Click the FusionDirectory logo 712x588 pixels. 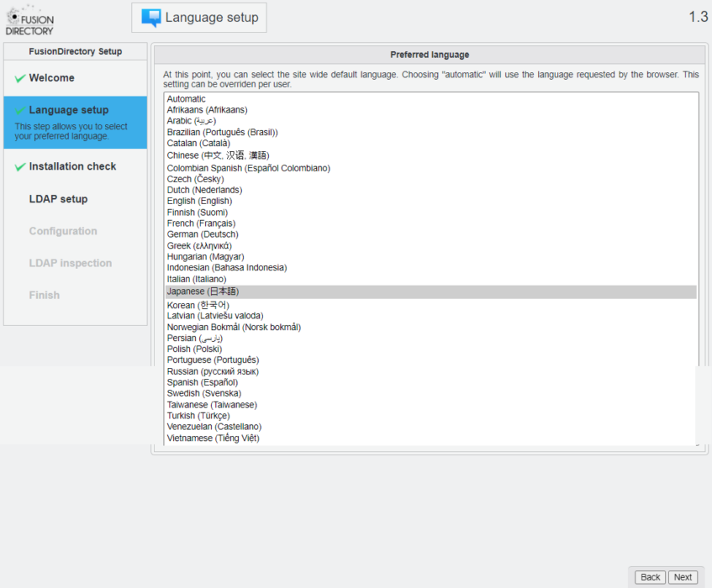(30, 20)
